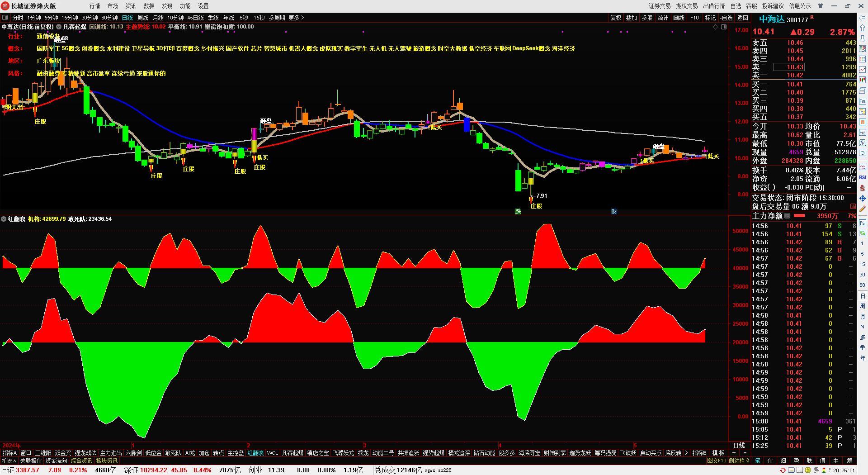Select the 15 minute period in sidebar
Image resolution: width=868 pixels, height=475 pixels.
click(x=863, y=264)
